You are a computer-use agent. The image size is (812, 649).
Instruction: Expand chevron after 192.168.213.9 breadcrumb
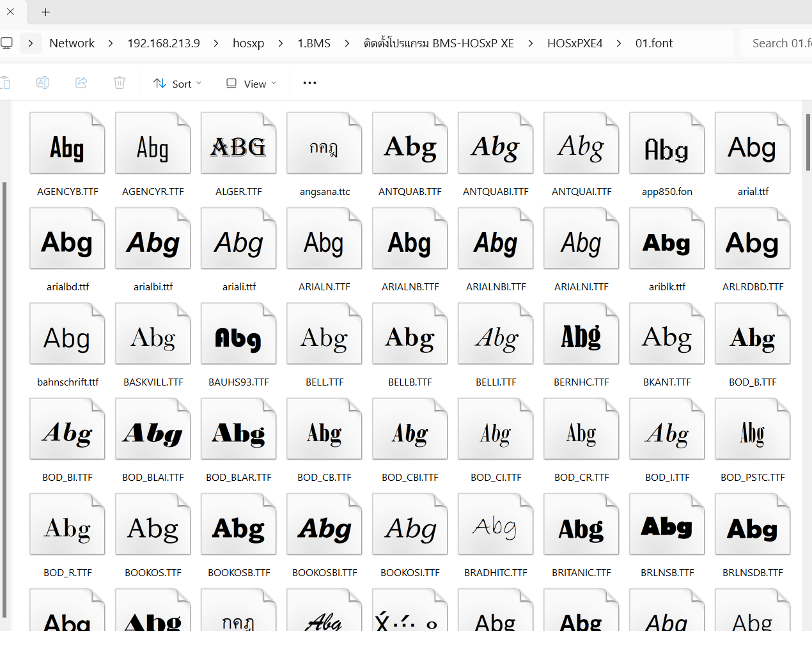[216, 43]
